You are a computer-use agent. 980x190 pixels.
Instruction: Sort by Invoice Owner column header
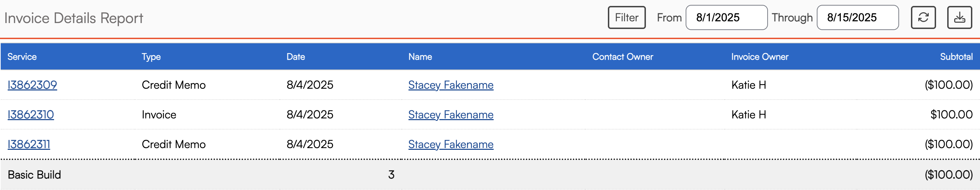click(x=760, y=57)
